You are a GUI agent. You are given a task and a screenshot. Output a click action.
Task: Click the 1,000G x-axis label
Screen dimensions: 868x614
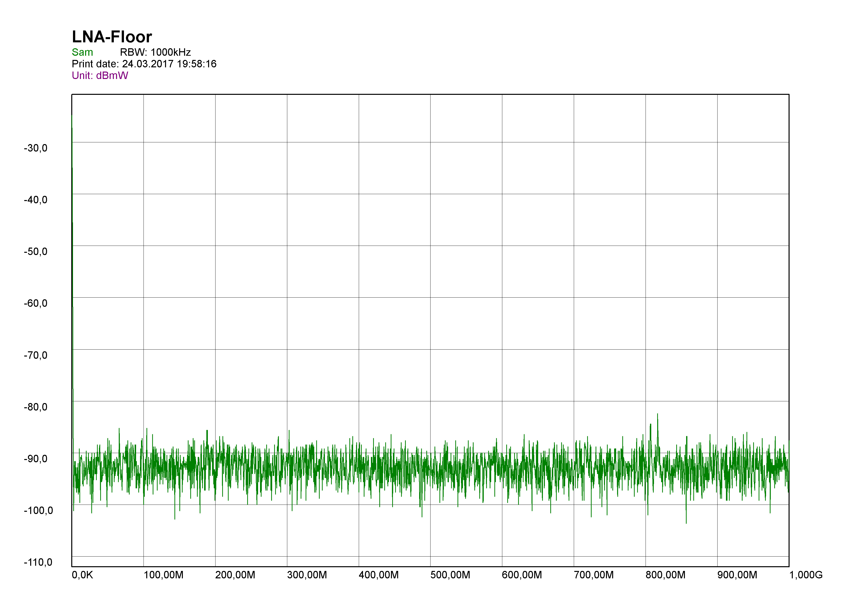[806, 575]
